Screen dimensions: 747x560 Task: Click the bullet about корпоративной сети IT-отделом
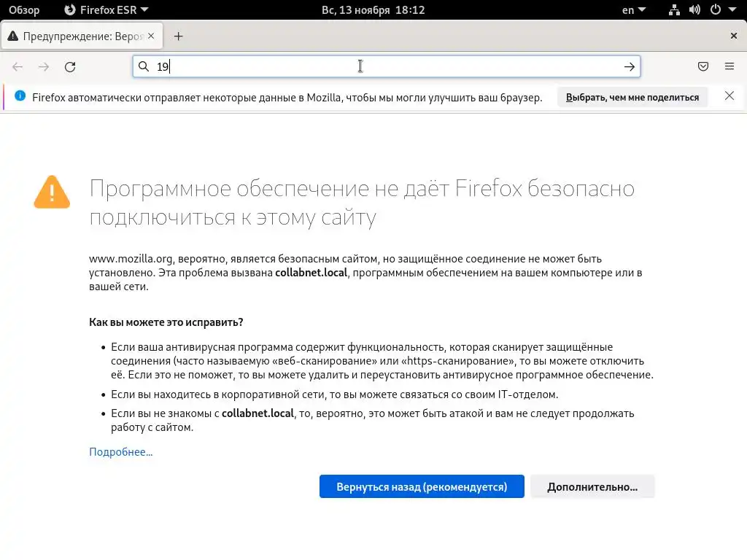pyautogui.click(x=334, y=394)
